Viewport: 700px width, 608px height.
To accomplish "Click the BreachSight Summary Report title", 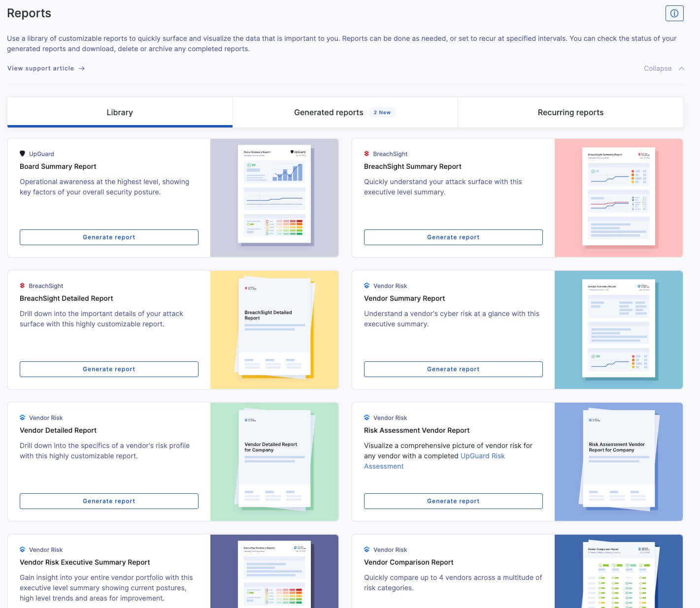I will (412, 166).
